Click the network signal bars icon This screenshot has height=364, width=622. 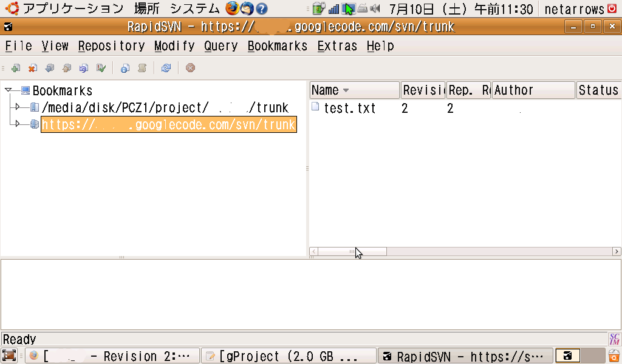tap(334, 8)
